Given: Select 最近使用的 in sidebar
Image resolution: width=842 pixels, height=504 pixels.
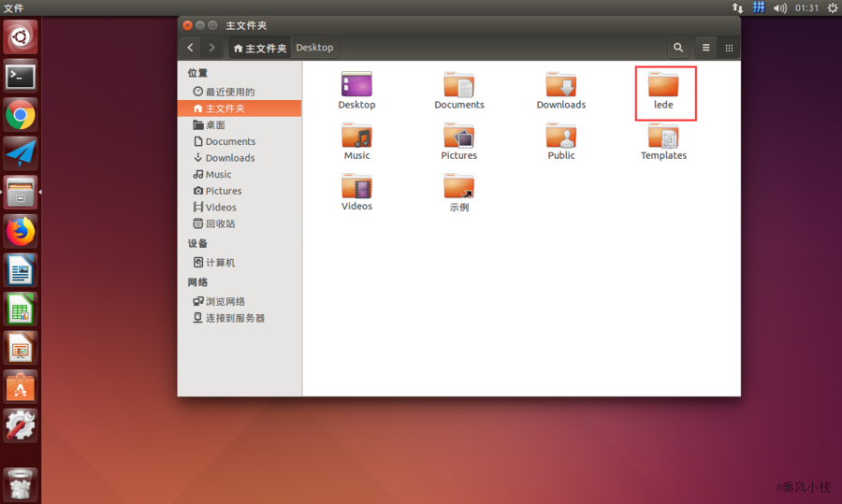Looking at the screenshot, I should [x=240, y=92].
